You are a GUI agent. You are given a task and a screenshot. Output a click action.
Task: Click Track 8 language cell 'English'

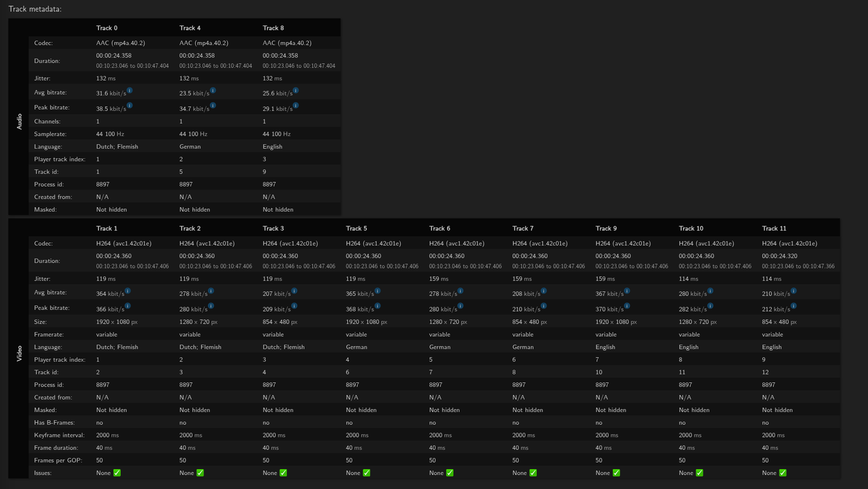pos(272,147)
